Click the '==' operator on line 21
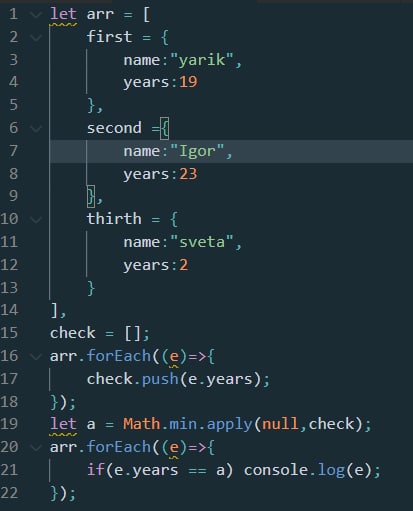Viewport: 413px width, 511px height. 197,471
